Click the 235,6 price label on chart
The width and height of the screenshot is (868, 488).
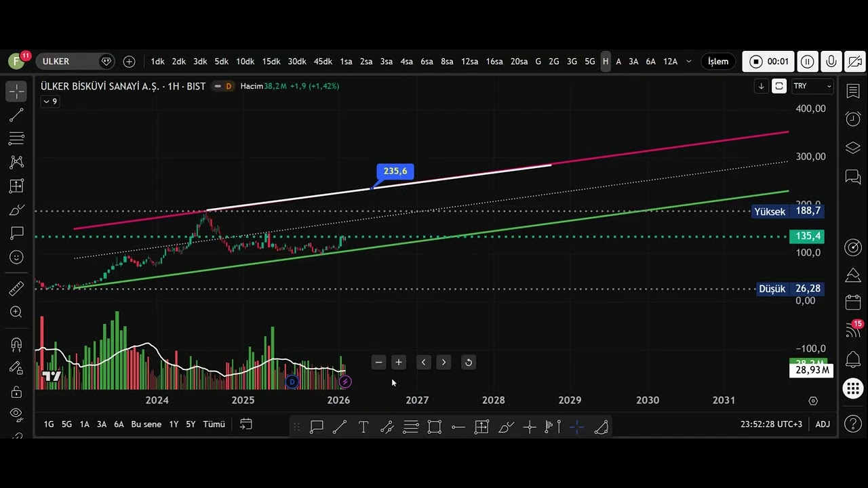point(395,171)
